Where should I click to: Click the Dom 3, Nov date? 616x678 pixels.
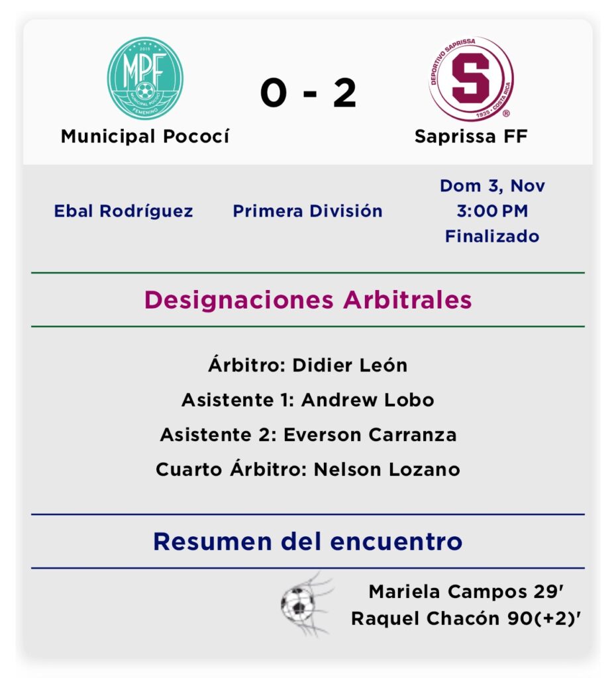pyautogui.click(x=492, y=186)
